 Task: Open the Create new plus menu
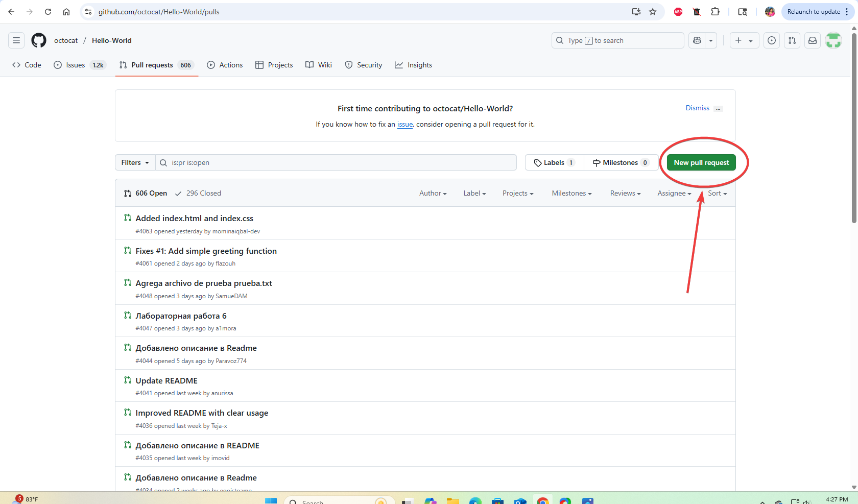point(744,40)
